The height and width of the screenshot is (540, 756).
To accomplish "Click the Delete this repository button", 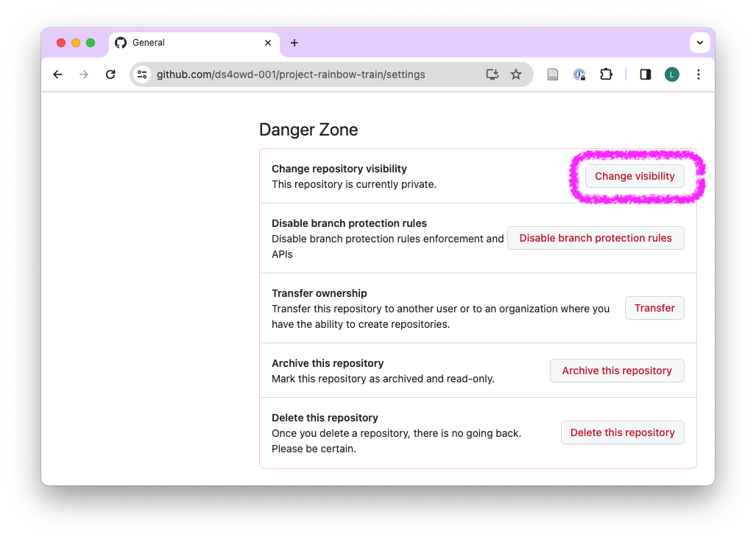I will [622, 432].
